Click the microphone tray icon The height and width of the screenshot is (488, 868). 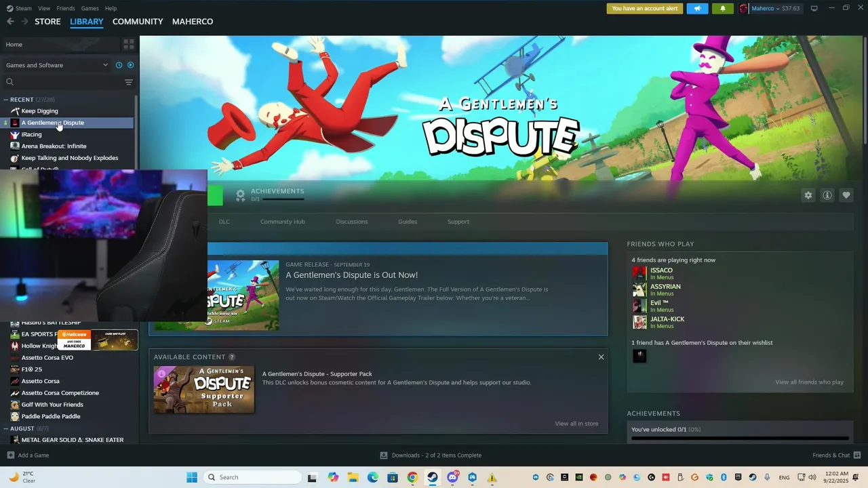(768, 477)
